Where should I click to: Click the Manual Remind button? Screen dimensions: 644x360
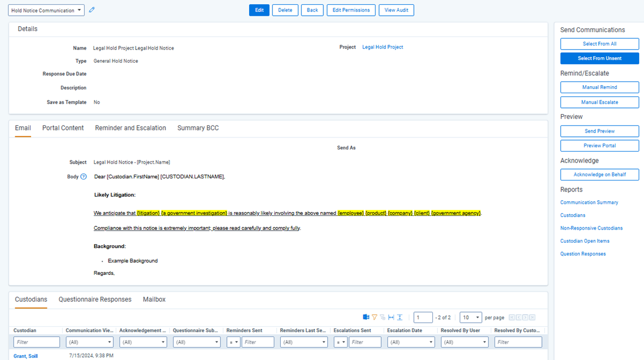pos(600,87)
